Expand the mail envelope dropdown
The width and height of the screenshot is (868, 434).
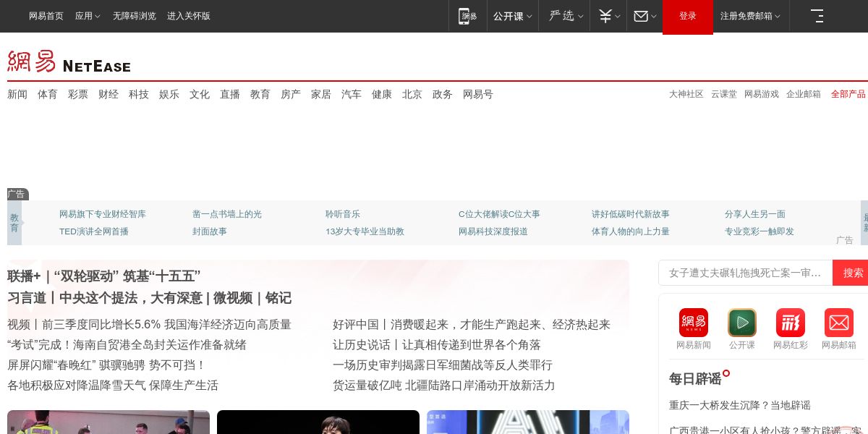point(645,16)
